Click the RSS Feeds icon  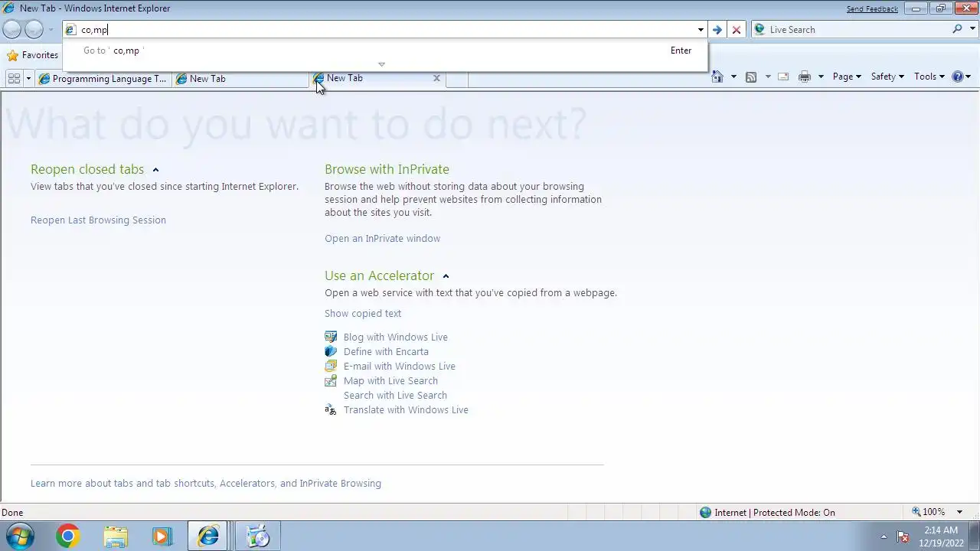[751, 77]
